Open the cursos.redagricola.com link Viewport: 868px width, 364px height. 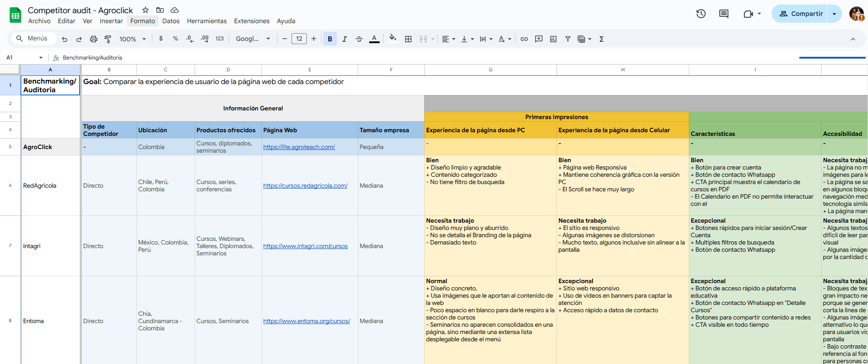click(x=306, y=186)
